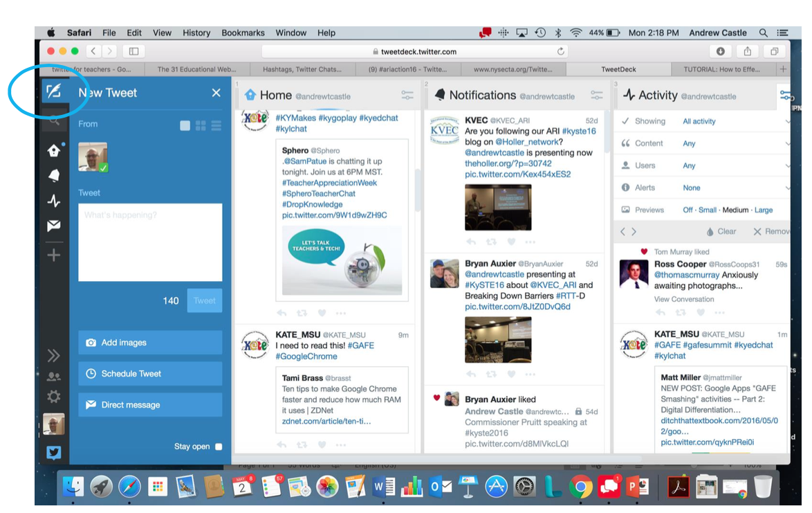Add a column with the plus icon

(54, 255)
